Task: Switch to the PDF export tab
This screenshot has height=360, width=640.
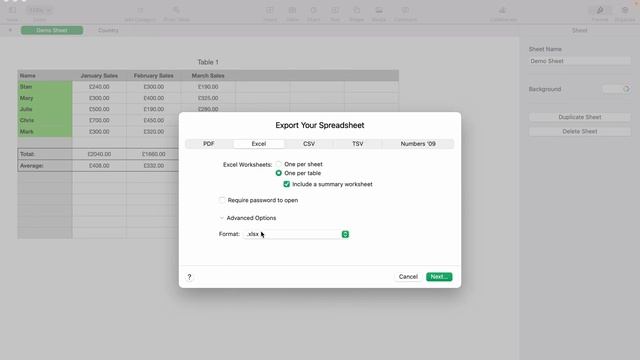Action: tap(209, 144)
